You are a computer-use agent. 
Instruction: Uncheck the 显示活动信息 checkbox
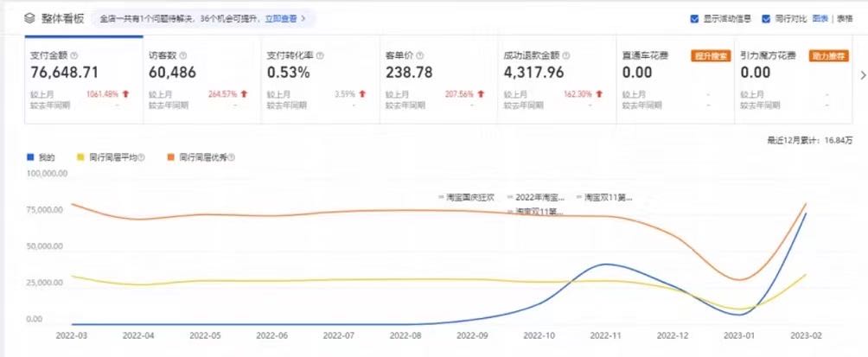pyautogui.click(x=695, y=18)
